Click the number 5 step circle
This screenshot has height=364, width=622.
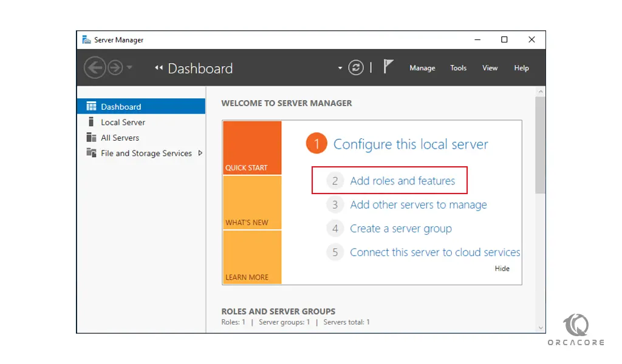pyautogui.click(x=335, y=252)
